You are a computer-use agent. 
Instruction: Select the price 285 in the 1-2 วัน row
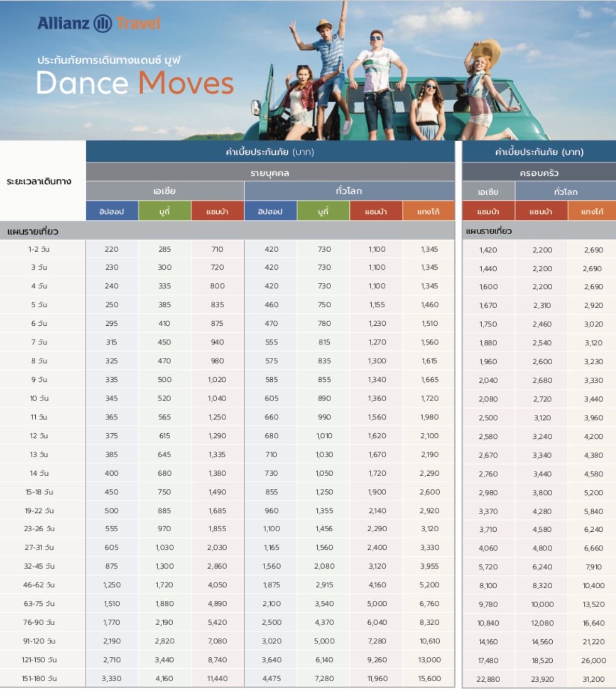164,250
